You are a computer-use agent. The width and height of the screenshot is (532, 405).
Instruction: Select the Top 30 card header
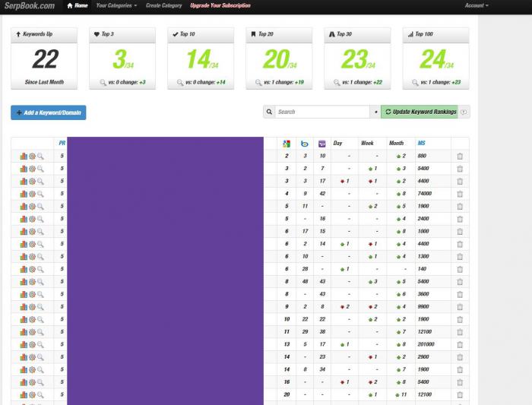click(358, 34)
